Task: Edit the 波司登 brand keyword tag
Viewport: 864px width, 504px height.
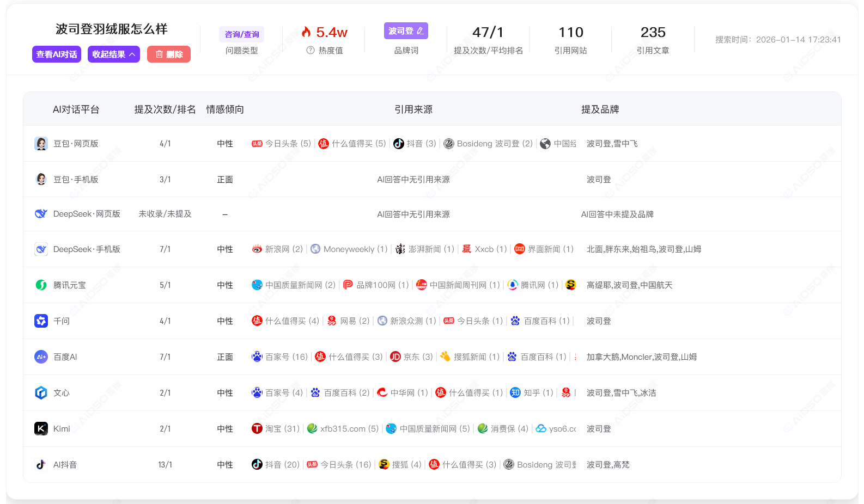Action: (406, 31)
